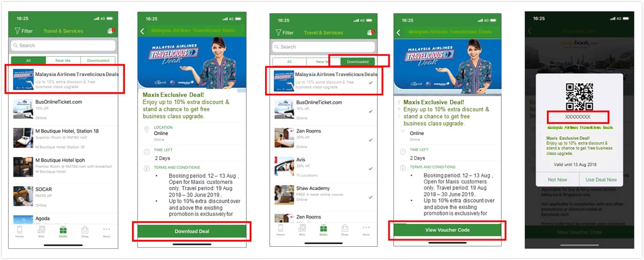Tap Bills icon on the Downloaded-tab screen
This screenshot has width=644, height=260.
click(302, 231)
